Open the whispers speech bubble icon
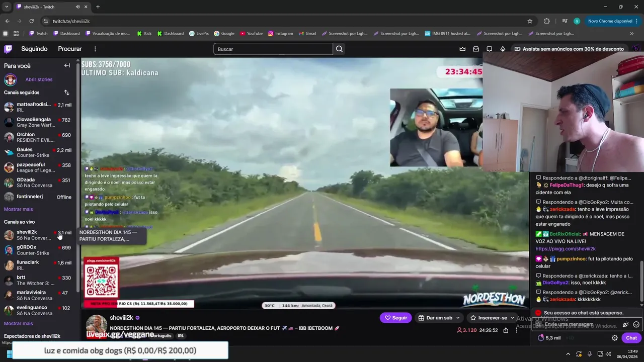 pyautogui.click(x=489, y=49)
